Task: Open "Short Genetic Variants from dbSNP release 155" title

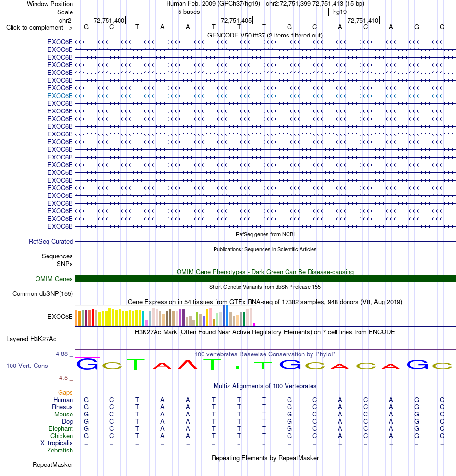Action: (x=265, y=287)
